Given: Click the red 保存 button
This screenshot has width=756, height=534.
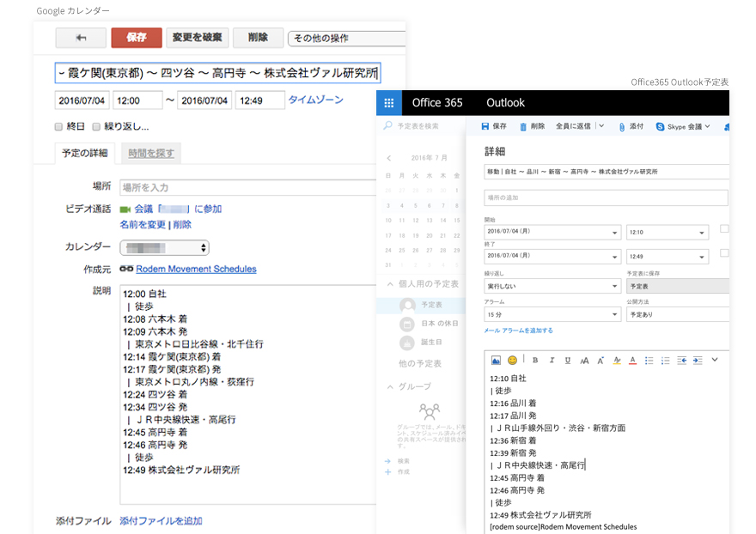Looking at the screenshot, I should [137, 38].
